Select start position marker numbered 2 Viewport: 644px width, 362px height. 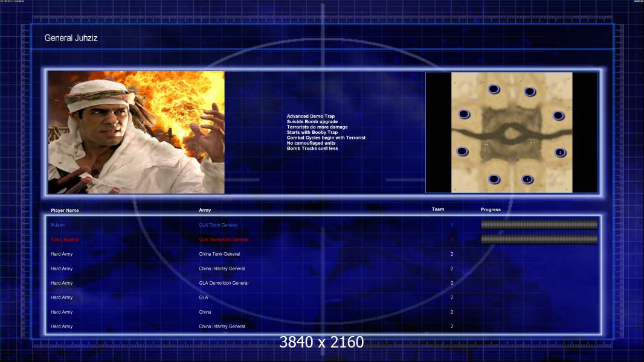[x=560, y=153]
